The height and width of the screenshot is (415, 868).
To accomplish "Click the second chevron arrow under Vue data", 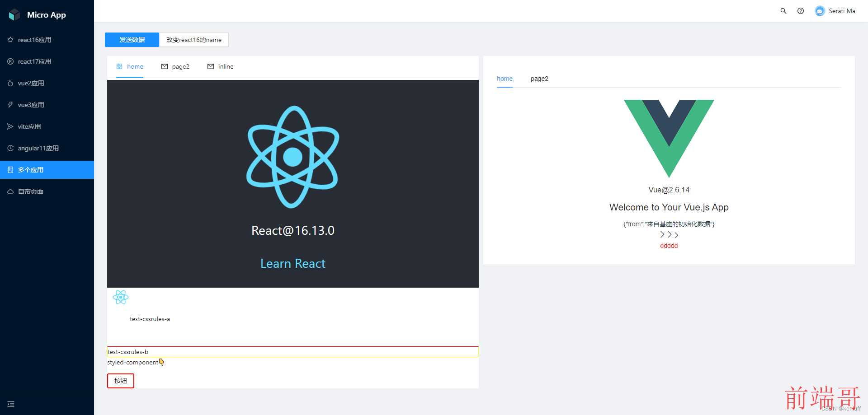I will coord(670,234).
